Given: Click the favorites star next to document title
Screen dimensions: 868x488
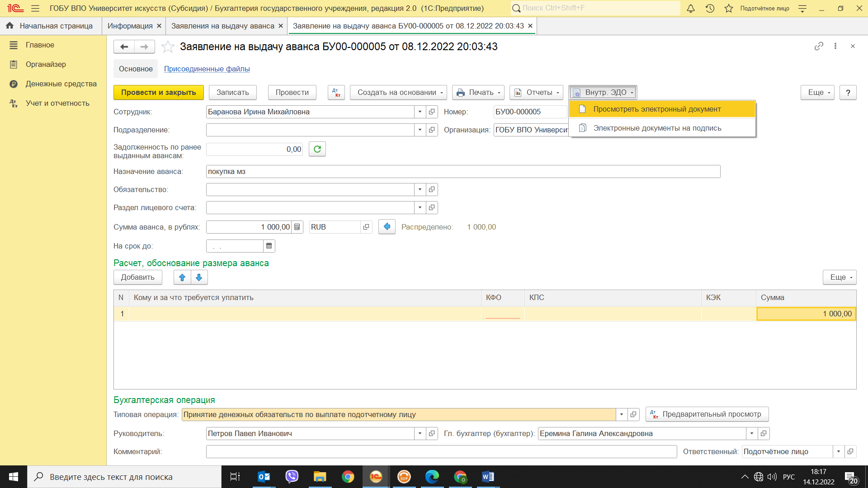Looking at the screenshot, I should coord(168,47).
